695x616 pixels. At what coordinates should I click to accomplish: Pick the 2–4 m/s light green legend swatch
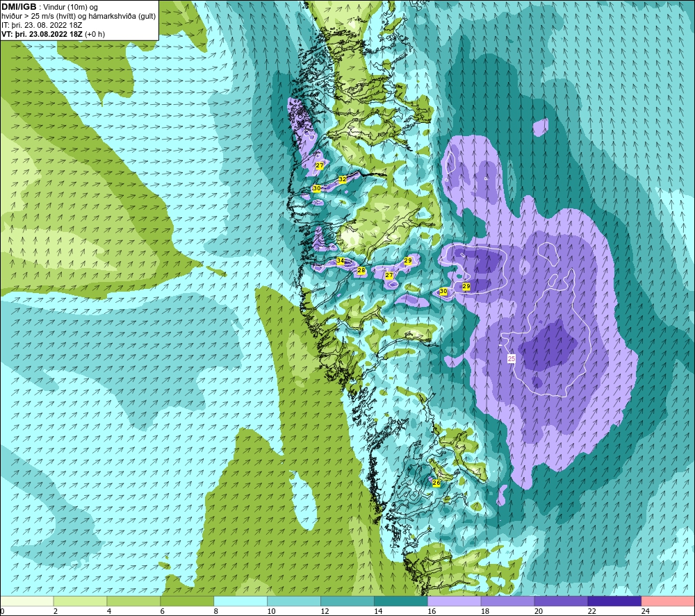pyautogui.click(x=80, y=601)
